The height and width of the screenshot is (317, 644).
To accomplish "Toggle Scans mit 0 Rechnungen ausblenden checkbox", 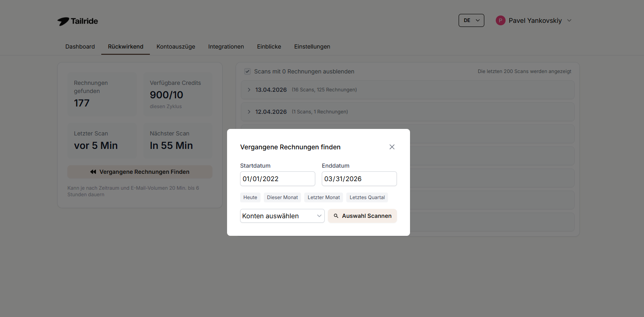I will point(247,71).
